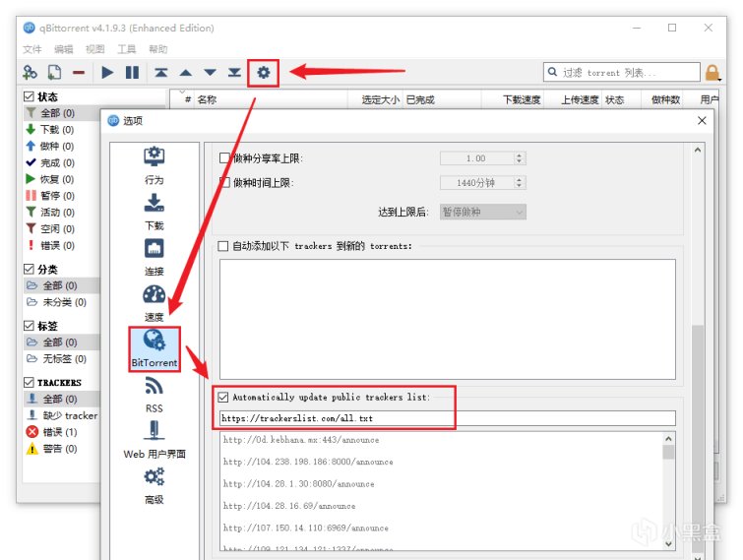Move torrent to top of queue icon
This screenshot has width=743, height=560.
[161, 73]
